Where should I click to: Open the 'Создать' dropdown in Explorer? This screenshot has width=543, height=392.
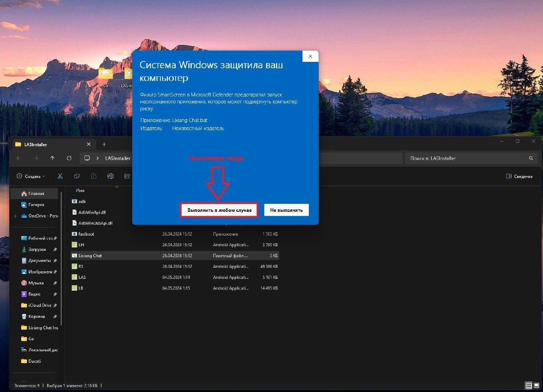tap(31, 176)
